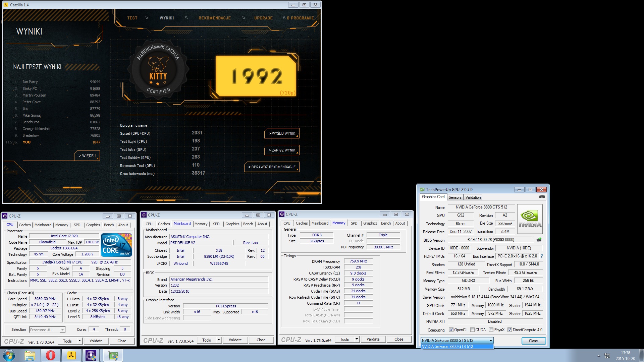Click Validate in the CPU-Z Memory window

coord(373,339)
